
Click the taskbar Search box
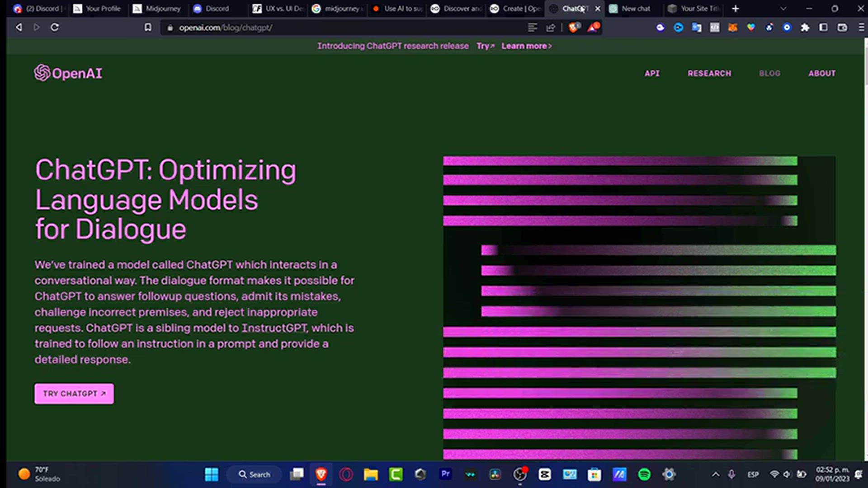pos(254,474)
